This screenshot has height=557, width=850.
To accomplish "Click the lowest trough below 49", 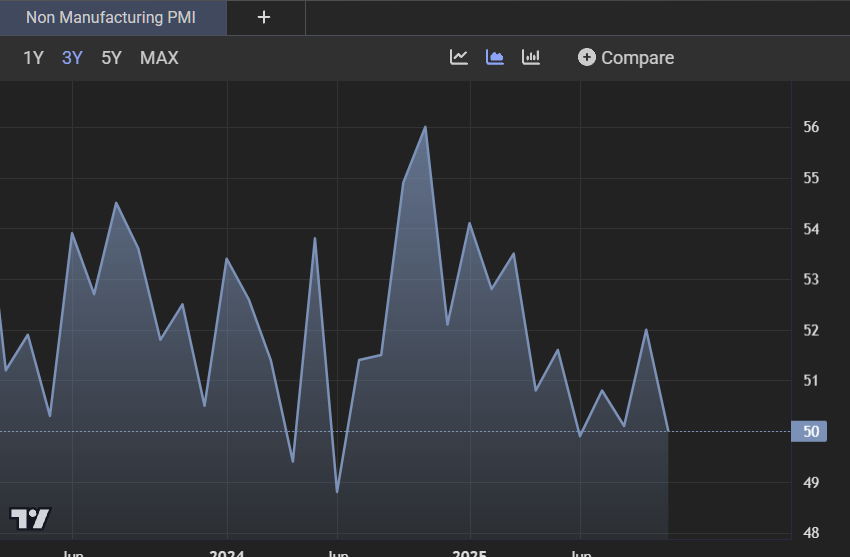I will tap(337, 491).
